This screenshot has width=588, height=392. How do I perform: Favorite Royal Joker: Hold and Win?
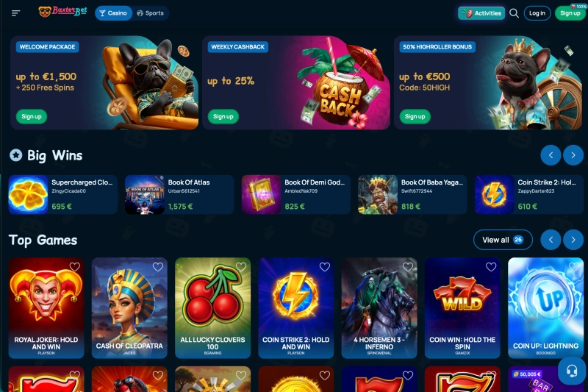(75, 267)
